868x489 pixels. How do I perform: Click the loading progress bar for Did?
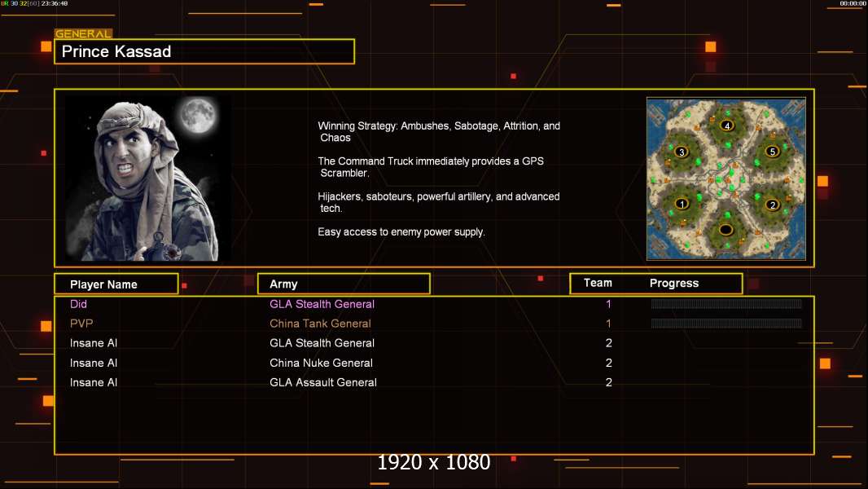coord(726,303)
